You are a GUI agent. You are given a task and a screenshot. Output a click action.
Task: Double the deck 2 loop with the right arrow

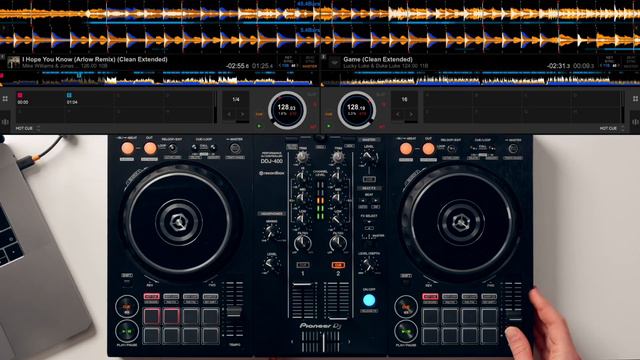click(411, 115)
